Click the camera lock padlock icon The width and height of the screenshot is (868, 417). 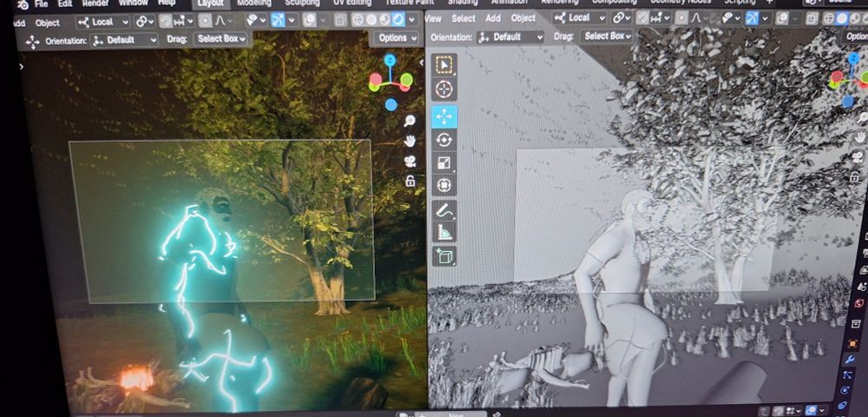411,181
